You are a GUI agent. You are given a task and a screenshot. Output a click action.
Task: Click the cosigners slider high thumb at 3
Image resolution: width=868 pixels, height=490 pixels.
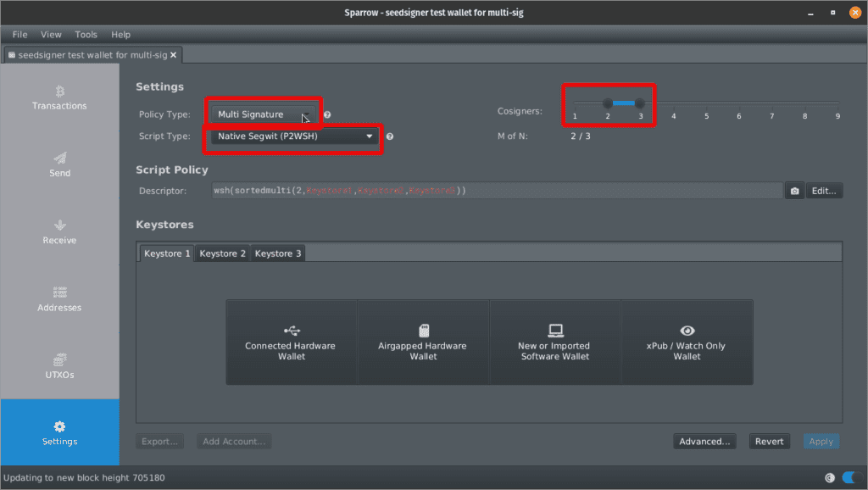tap(640, 103)
